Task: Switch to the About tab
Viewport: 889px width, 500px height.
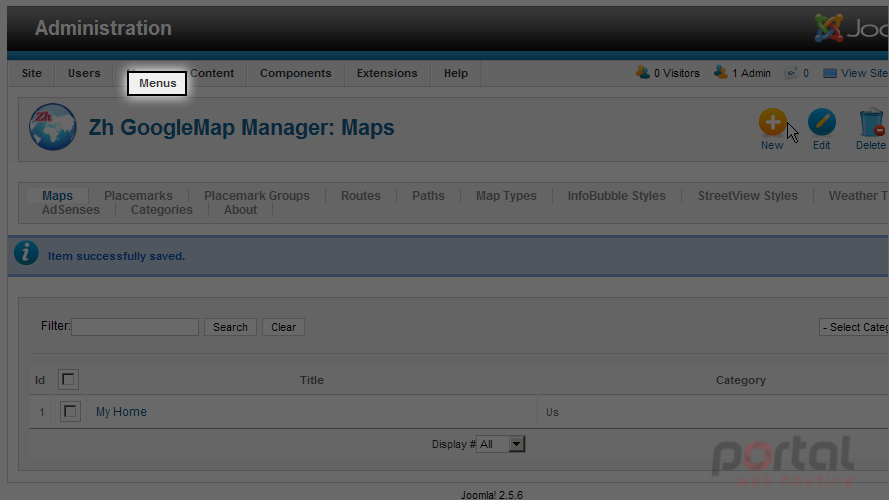Action: (x=240, y=210)
